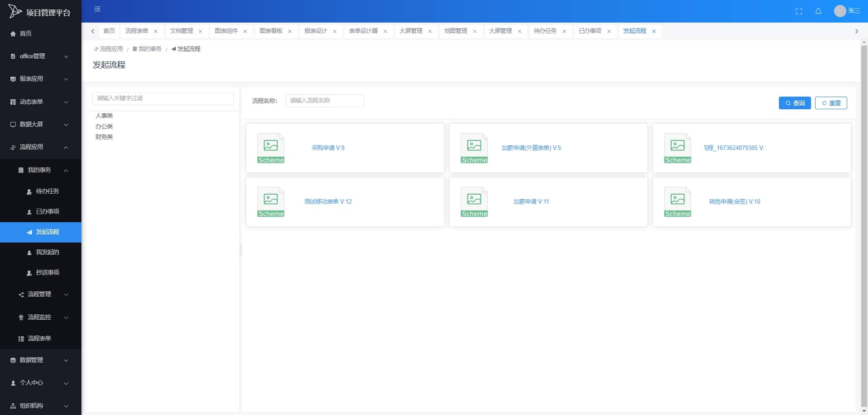Click the vertical page scrollbar

coord(864,226)
